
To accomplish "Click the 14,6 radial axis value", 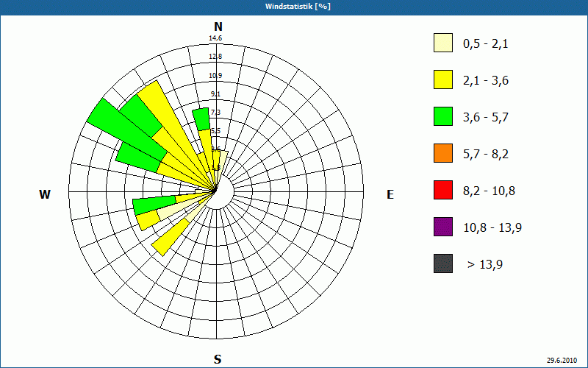I will click(215, 38).
